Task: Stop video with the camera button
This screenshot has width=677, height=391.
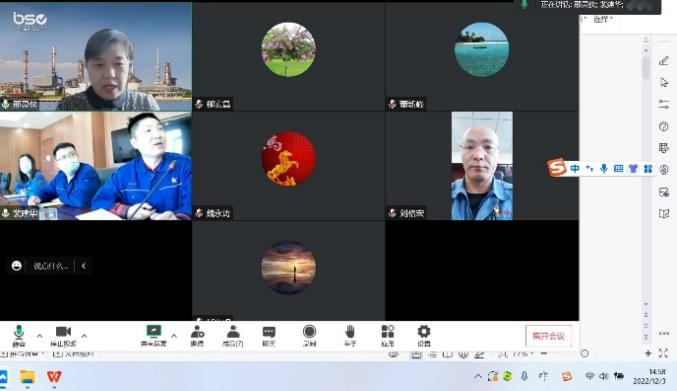Action: coord(63,335)
